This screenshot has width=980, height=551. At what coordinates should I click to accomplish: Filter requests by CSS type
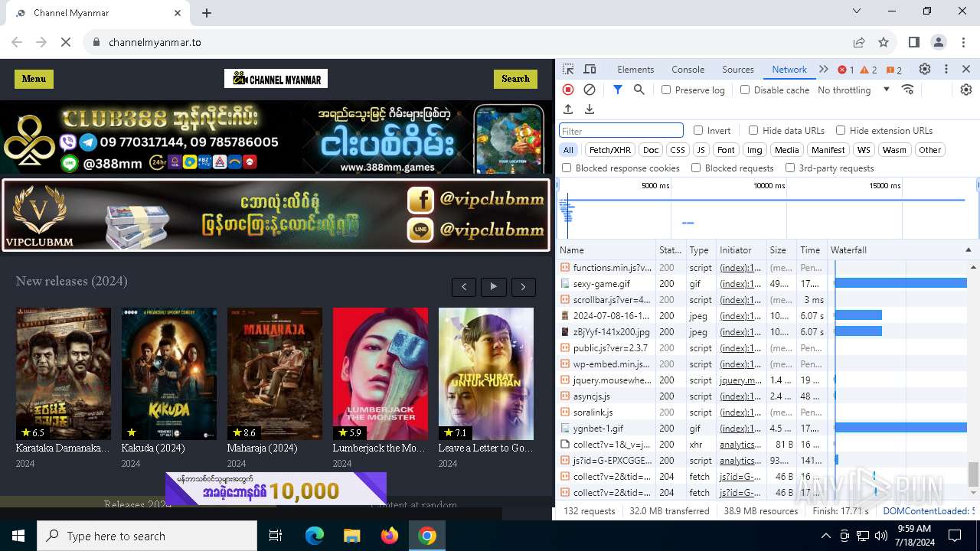[x=677, y=150]
